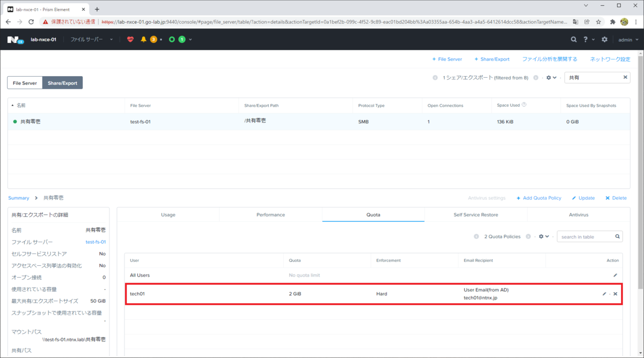Open browser extensions puzzle icon
This screenshot has height=358, width=644.
612,22
